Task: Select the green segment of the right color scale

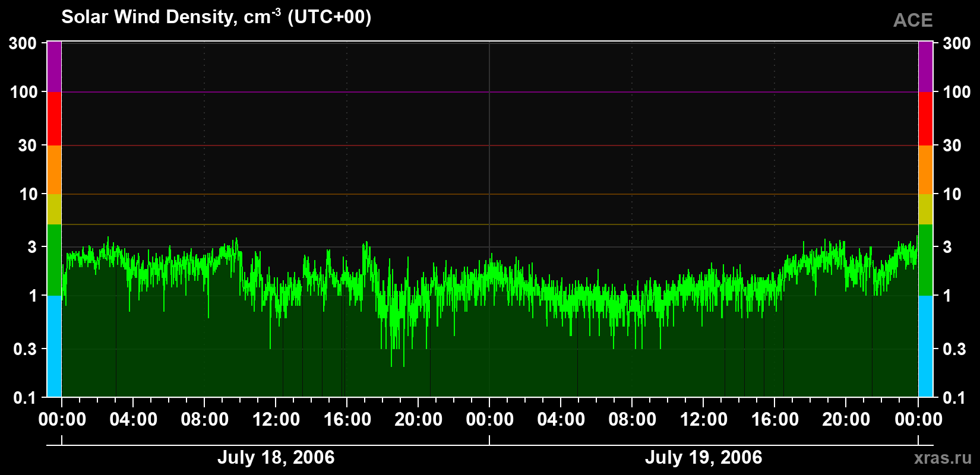Action: 925,260
